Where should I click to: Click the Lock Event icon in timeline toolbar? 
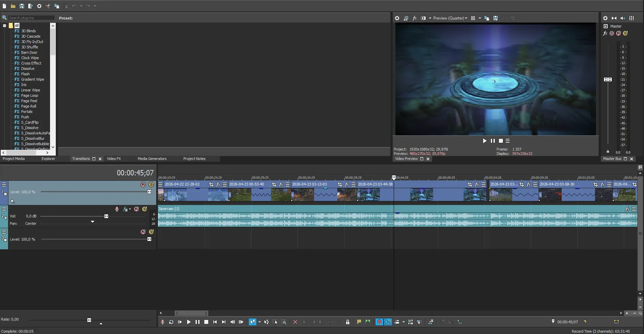(348, 322)
